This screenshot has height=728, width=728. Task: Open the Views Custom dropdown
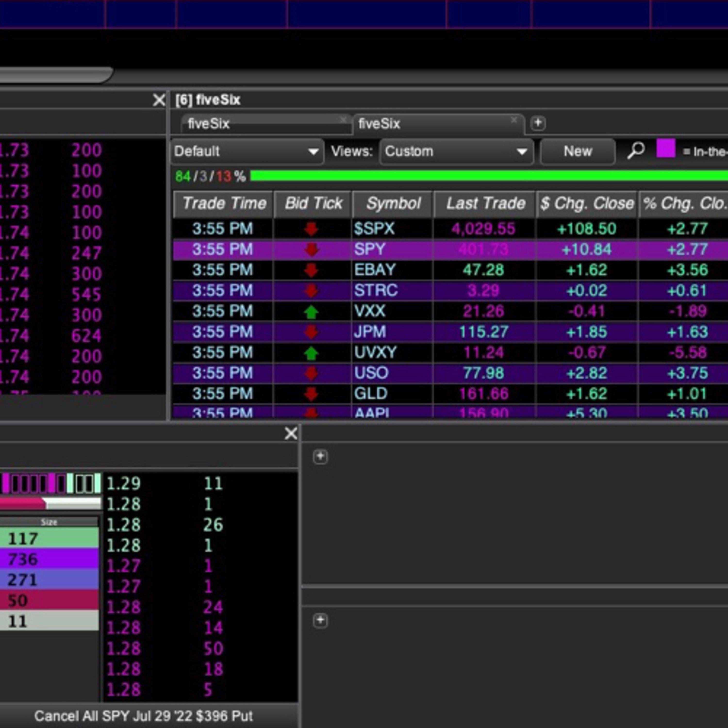(456, 151)
